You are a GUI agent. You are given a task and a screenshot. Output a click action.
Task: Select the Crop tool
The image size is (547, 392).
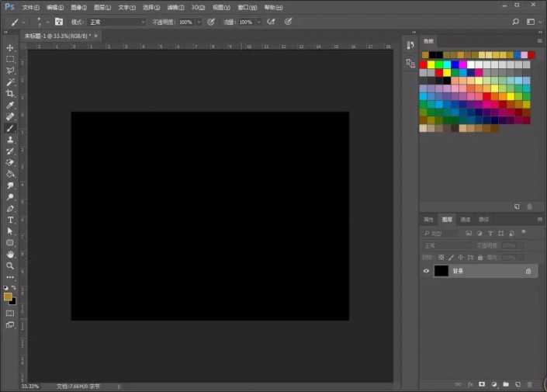pyautogui.click(x=11, y=93)
